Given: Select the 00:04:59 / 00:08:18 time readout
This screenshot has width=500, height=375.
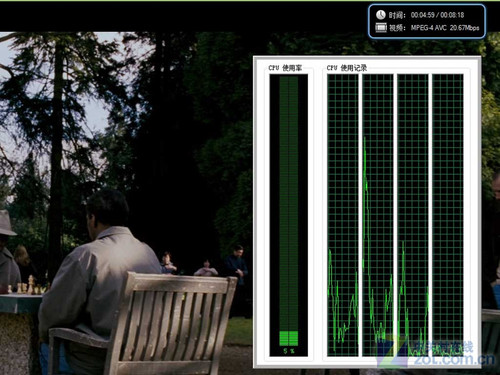Looking at the screenshot, I should pos(437,15).
